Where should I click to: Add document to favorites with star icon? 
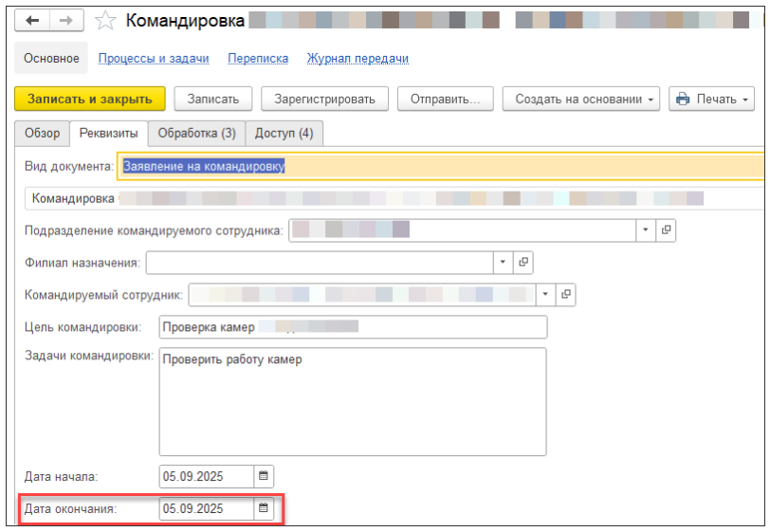[x=105, y=21]
